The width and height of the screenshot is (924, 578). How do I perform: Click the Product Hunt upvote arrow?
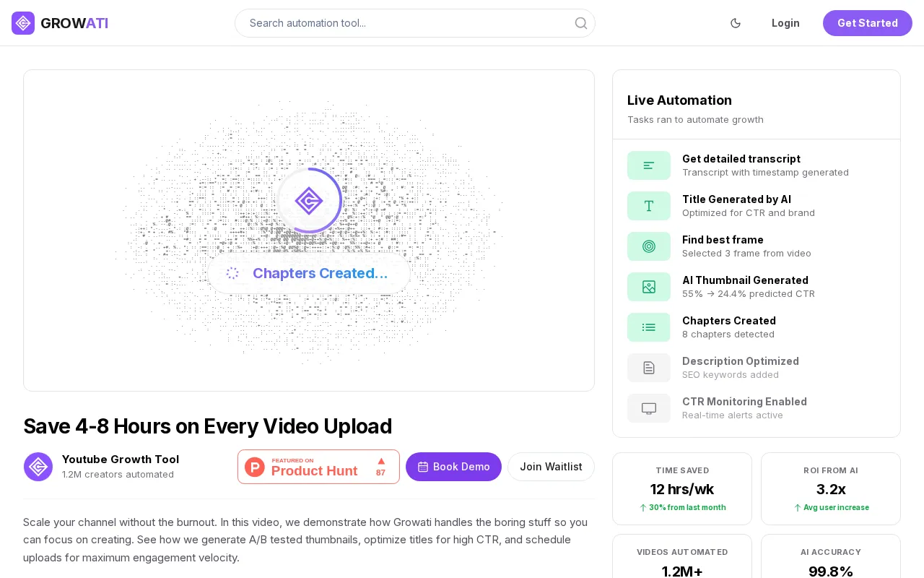click(x=381, y=461)
